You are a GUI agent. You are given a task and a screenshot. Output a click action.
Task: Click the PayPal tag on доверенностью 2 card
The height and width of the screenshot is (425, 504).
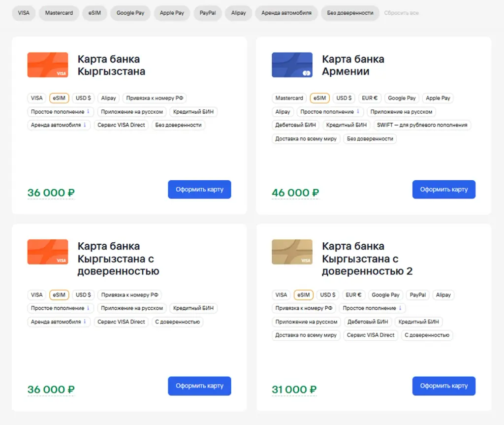tap(417, 294)
